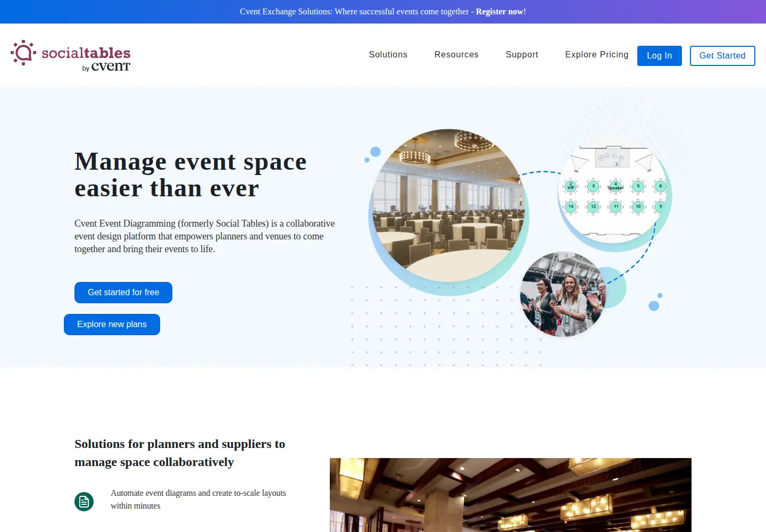Click the ballroom photo circle image
This screenshot has width=766, height=532.
pos(448,206)
